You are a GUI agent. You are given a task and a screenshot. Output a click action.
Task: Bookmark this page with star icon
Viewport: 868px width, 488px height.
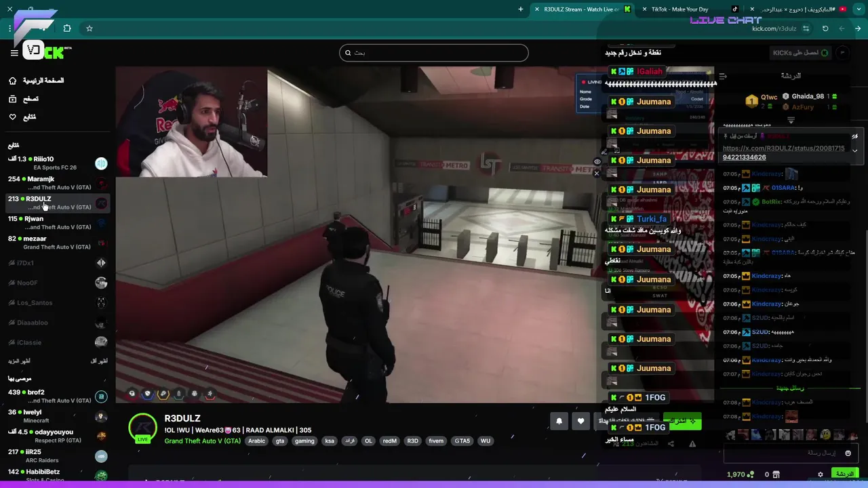click(89, 28)
